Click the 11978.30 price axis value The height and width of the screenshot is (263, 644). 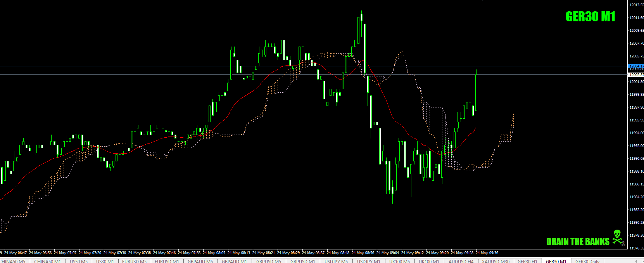[637, 235]
